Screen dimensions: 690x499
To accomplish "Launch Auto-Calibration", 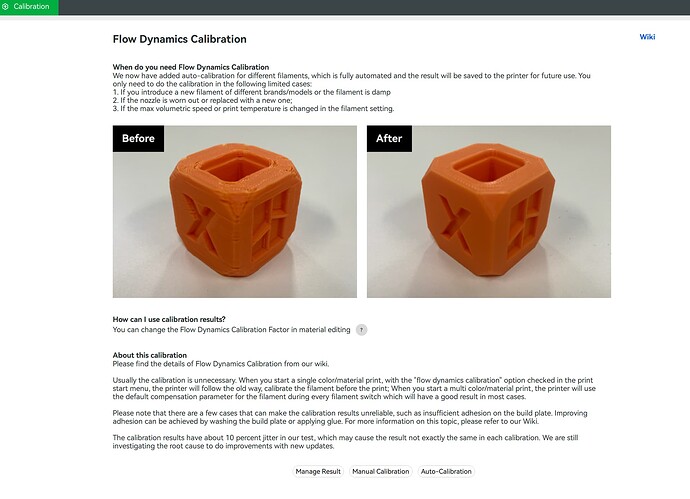I will [x=446, y=471].
